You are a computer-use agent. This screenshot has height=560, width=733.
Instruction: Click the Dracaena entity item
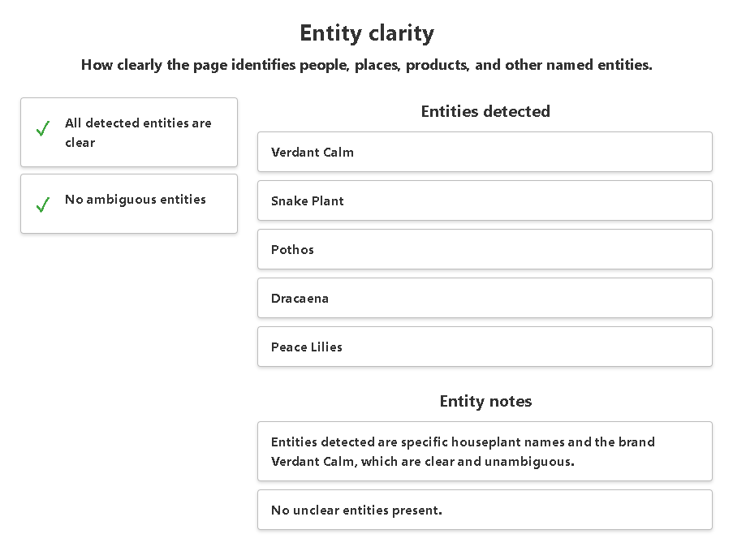(x=485, y=299)
